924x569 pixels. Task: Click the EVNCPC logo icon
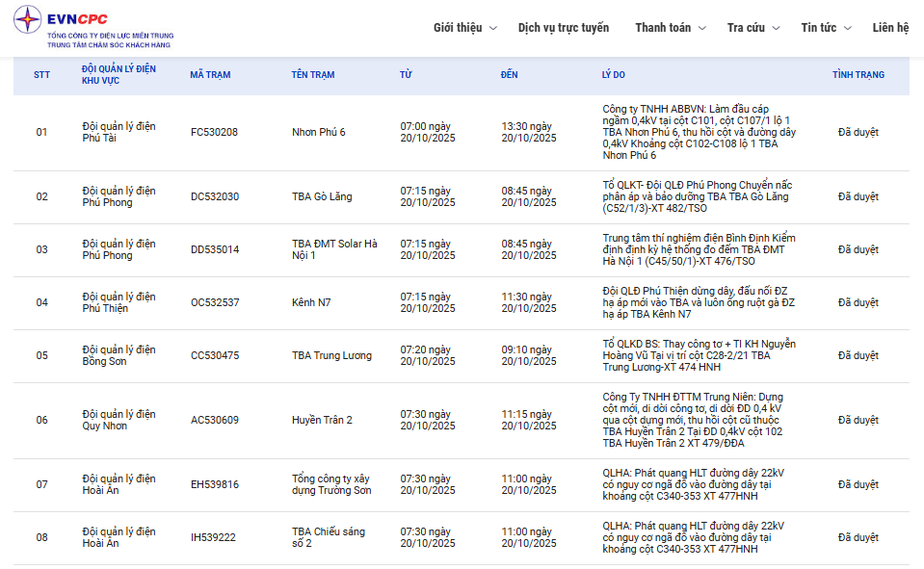pyautogui.click(x=29, y=20)
